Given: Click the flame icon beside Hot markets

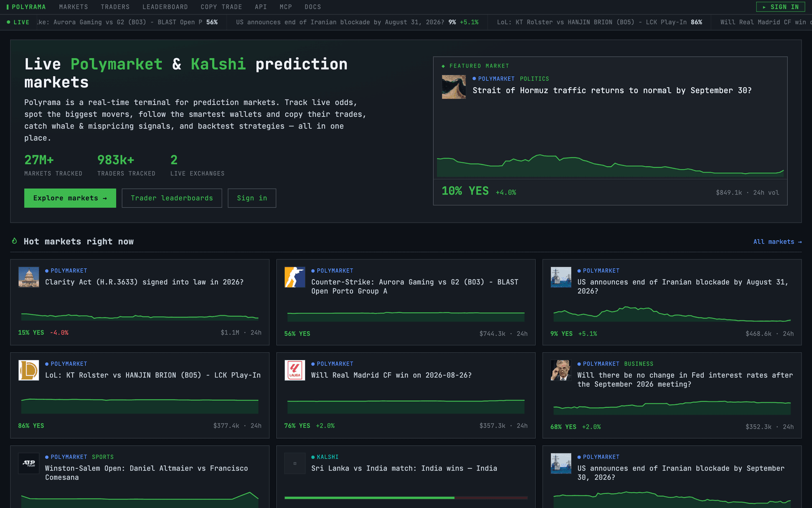Looking at the screenshot, I should 15,241.
